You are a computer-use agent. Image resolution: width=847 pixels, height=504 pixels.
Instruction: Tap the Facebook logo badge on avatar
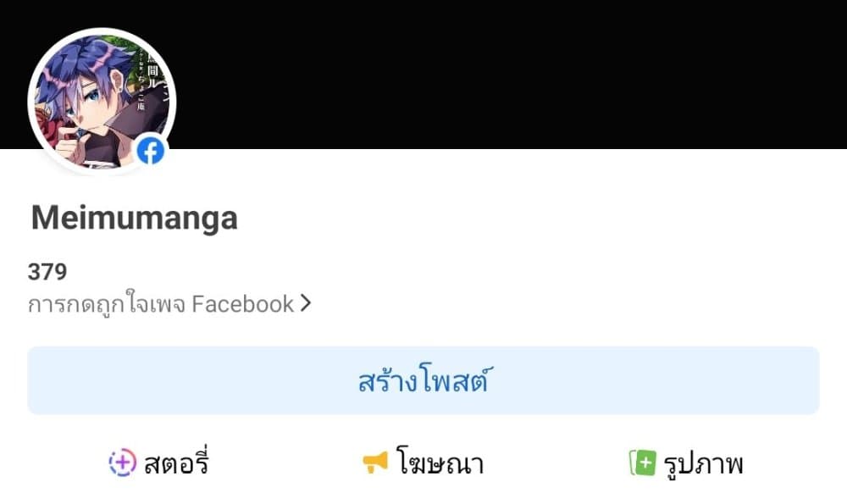[151, 151]
